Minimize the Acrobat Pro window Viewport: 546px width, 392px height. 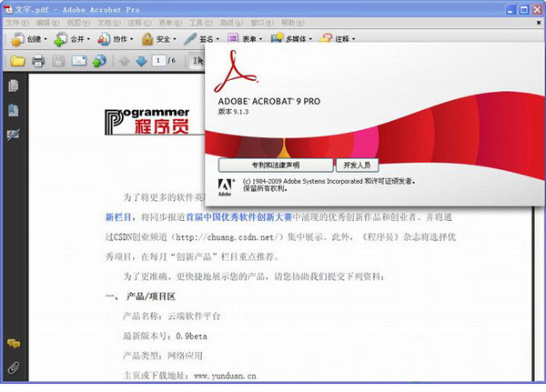tap(511, 10)
